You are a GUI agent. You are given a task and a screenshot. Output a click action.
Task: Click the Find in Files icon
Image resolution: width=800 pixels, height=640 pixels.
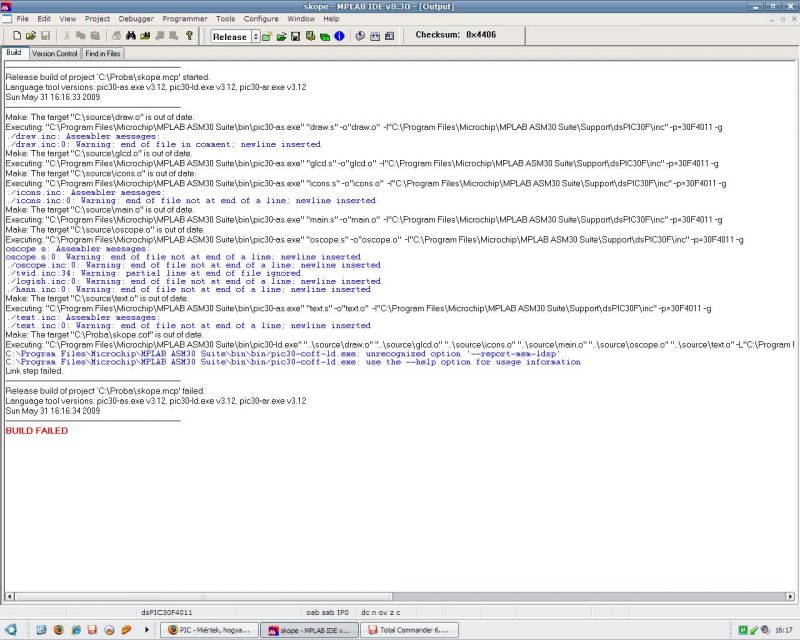[x=145, y=36]
